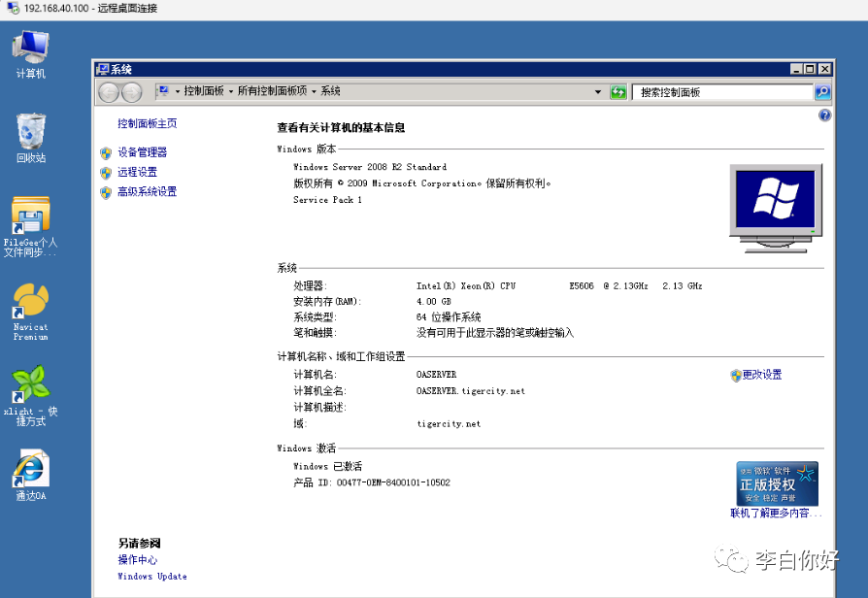Click the Back navigation arrow button
The width and height of the screenshot is (868, 598).
pos(109,92)
